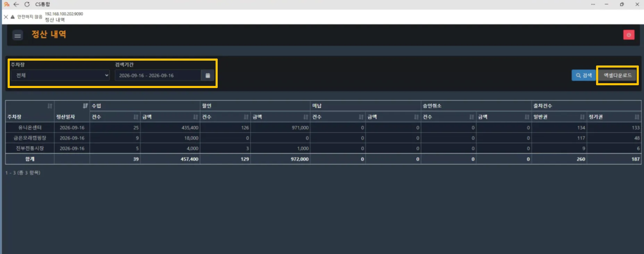Sort by 할인 건수 sort icon
Viewport: 644px width, 254px height.
pyautogui.click(x=246, y=117)
